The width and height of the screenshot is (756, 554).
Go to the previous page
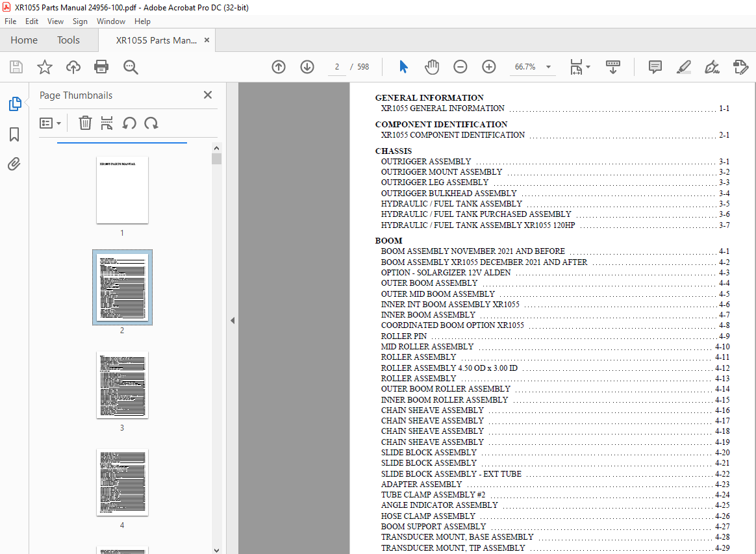pyautogui.click(x=279, y=67)
